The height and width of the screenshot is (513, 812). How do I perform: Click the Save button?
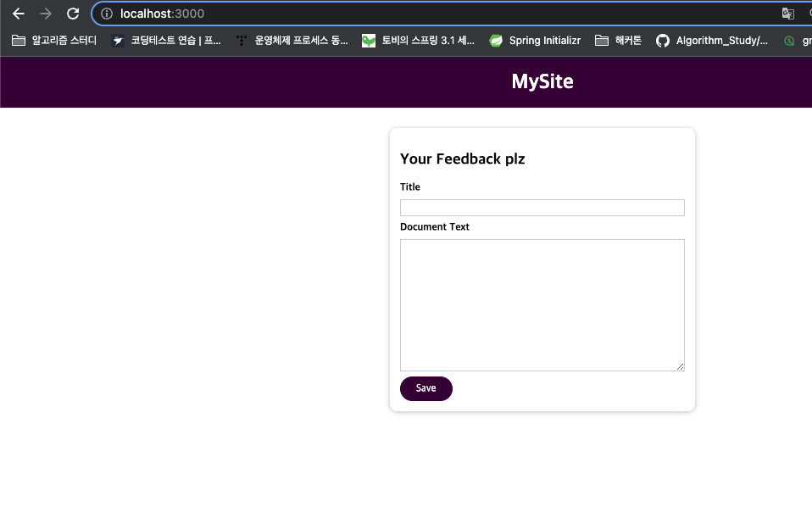426,388
